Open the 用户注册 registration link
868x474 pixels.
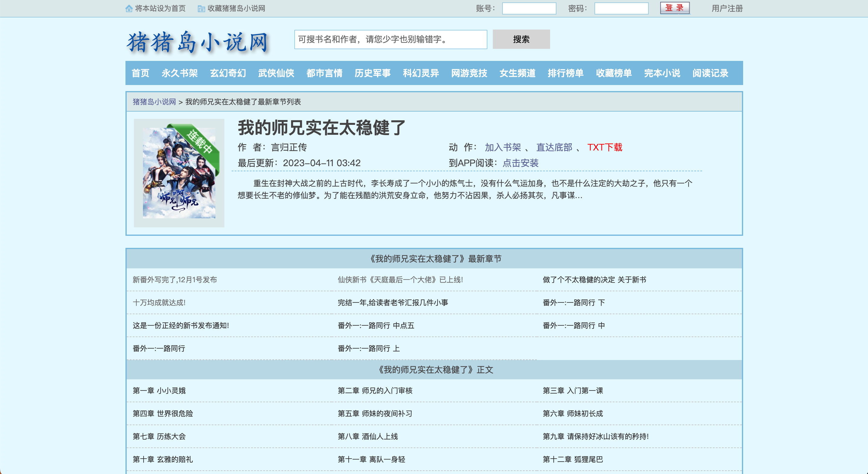click(727, 8)
